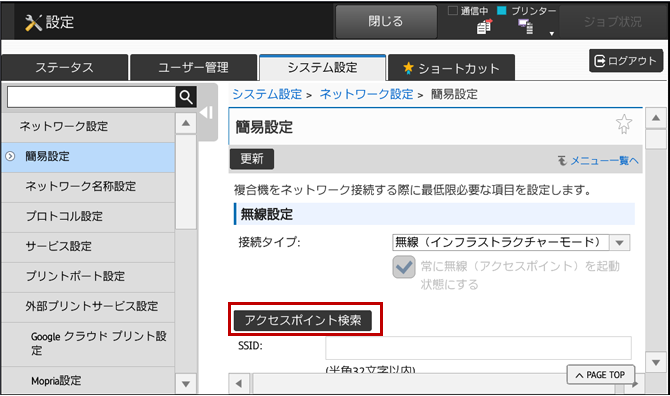Switch to the ステータス tab
Viewport: 670px width, 396px height.
[x=65, y=67]
